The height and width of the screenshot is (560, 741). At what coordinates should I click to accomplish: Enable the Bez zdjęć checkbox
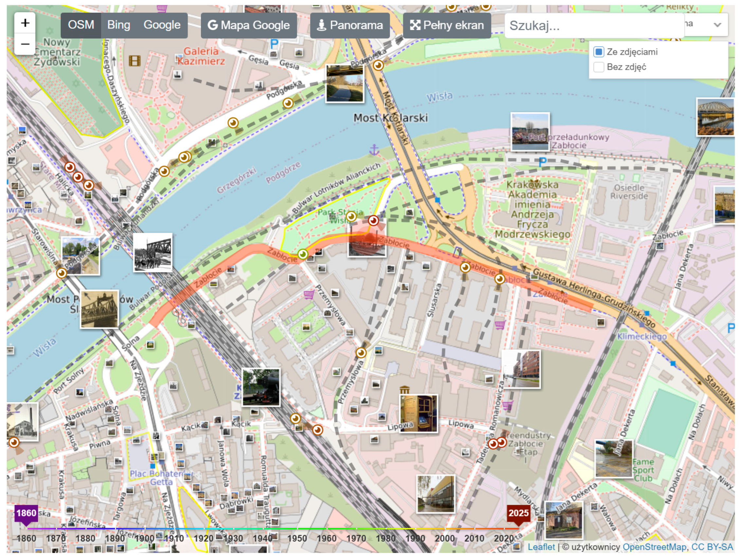[x=598, y=67]
